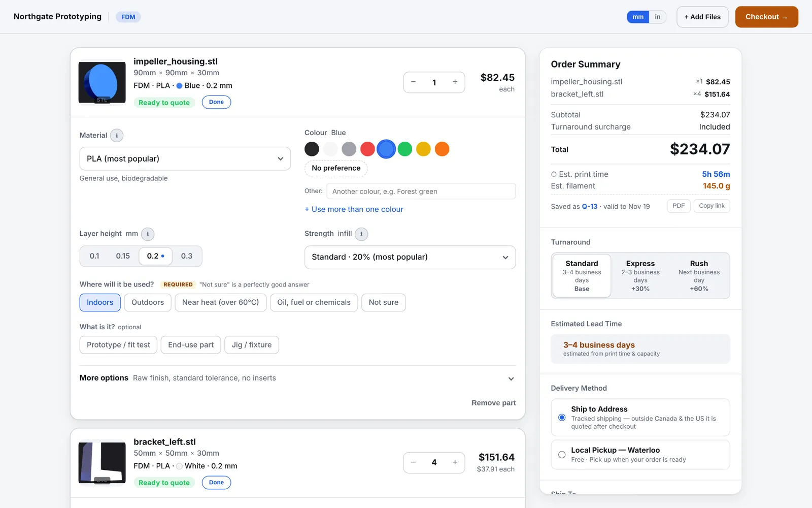Click the Strength infill info icon
The image size is (812, 508).
361,234
